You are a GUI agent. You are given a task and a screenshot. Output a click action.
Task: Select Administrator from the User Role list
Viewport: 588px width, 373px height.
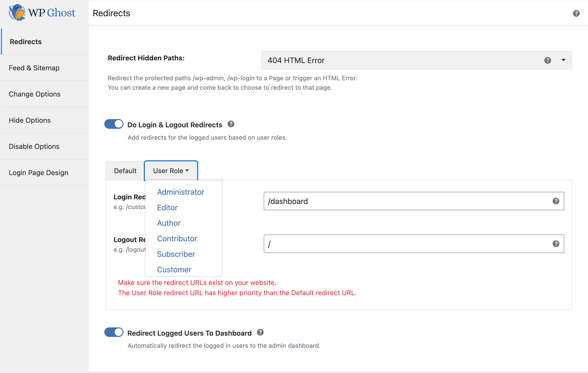180,192
